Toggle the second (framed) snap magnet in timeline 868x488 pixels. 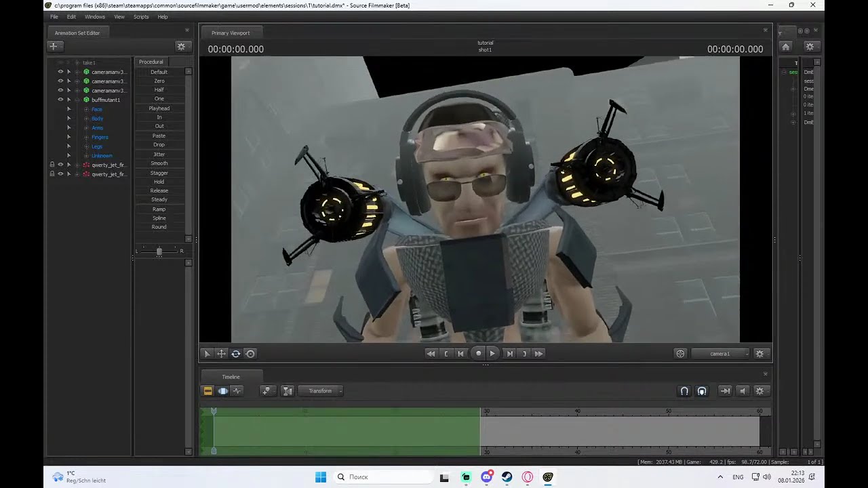coord(702,391)
